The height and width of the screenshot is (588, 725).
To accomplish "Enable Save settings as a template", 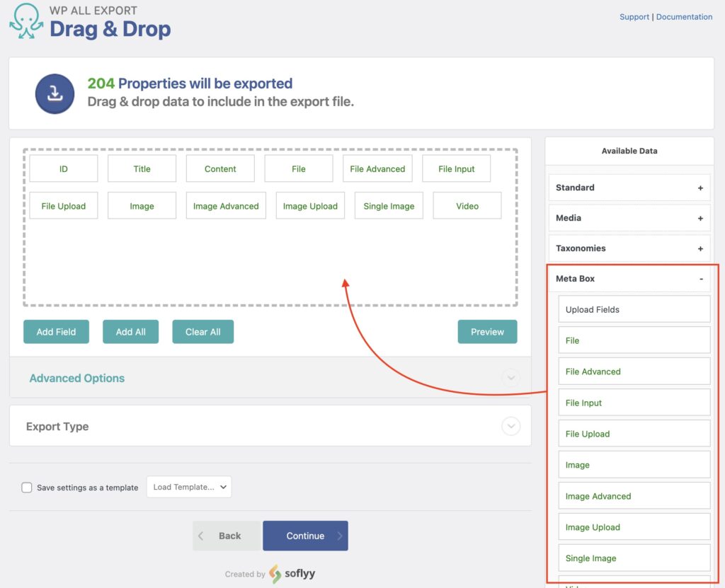I will 26,487.
